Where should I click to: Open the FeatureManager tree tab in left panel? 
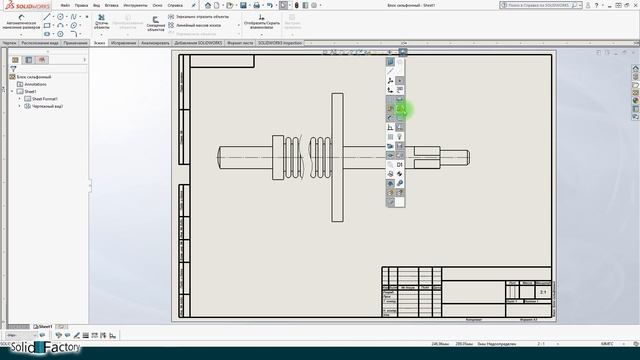click(16, 60)
